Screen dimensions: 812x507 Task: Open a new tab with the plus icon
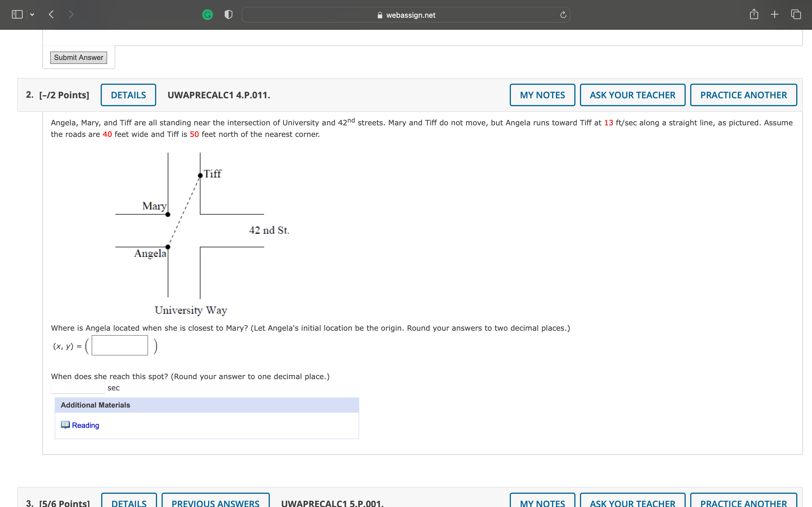pyautogui.click(x=775, y=14)
